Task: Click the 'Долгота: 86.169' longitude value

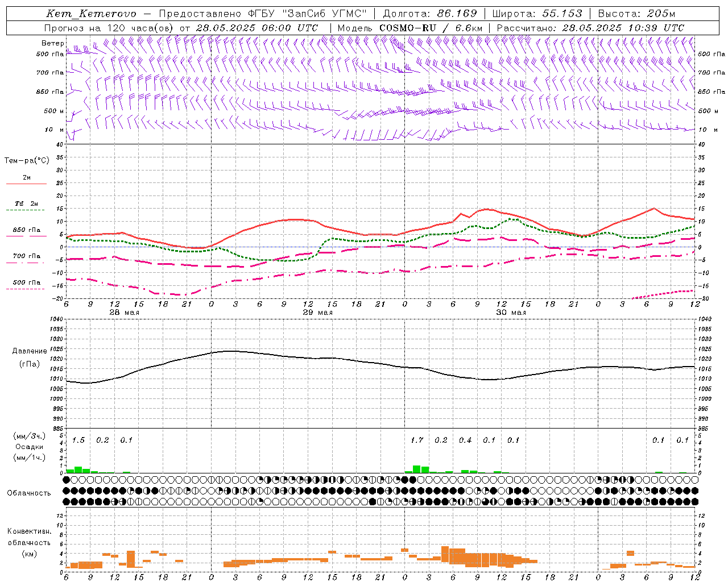Action: [x=430, y=14]
